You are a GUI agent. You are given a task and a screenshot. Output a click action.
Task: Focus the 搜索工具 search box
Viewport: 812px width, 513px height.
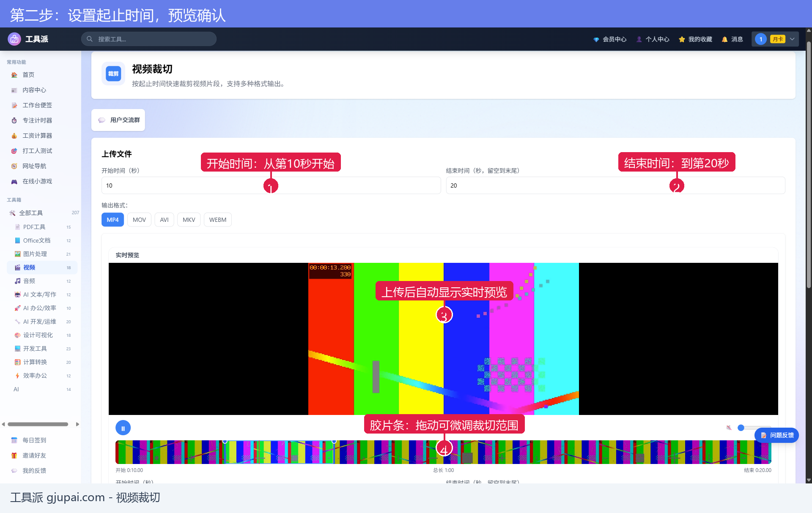[x=149, y=39]
